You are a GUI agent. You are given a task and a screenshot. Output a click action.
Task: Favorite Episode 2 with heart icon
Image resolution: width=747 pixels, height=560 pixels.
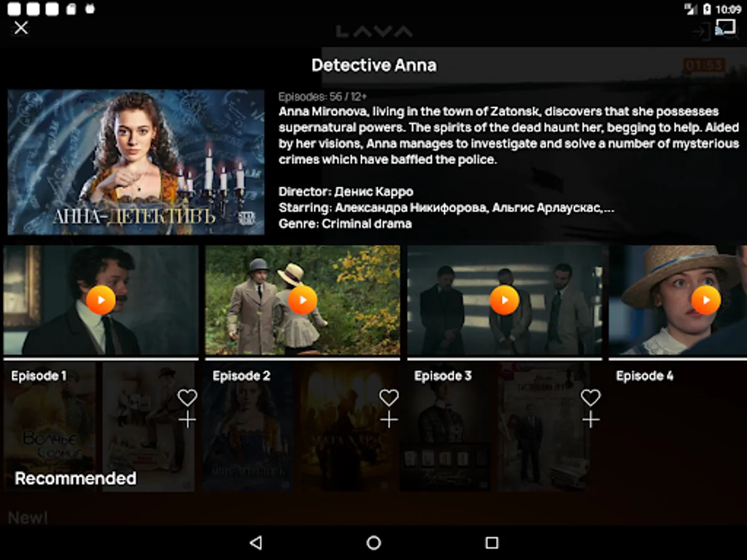pos(389,397)
